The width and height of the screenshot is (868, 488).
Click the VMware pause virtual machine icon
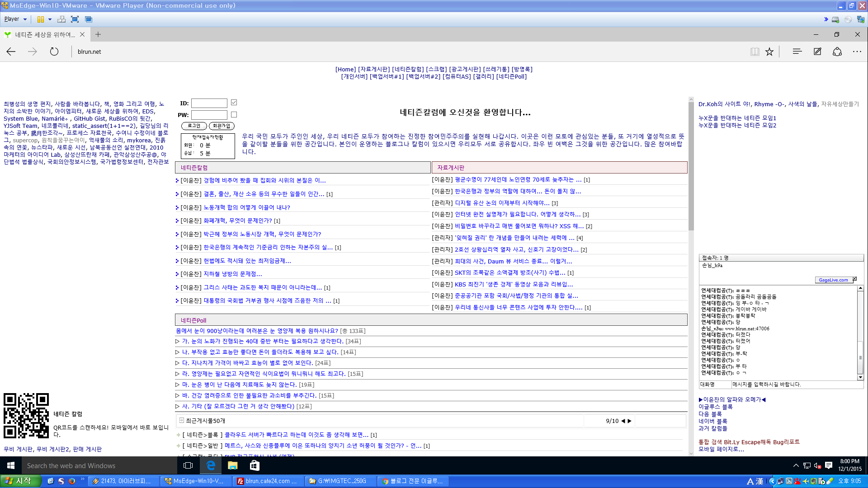click(41, 19)
